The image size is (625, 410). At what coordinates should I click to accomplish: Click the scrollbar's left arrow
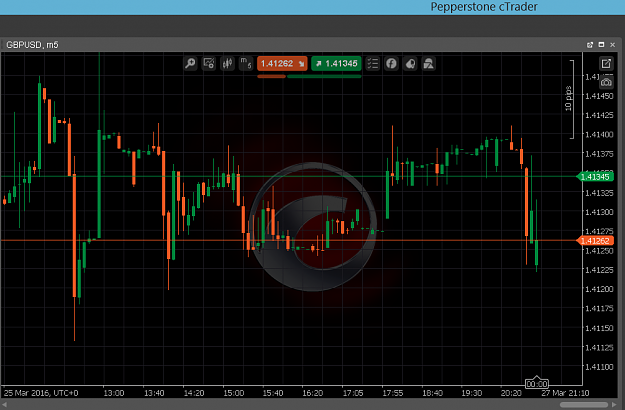tap(4, 405)
